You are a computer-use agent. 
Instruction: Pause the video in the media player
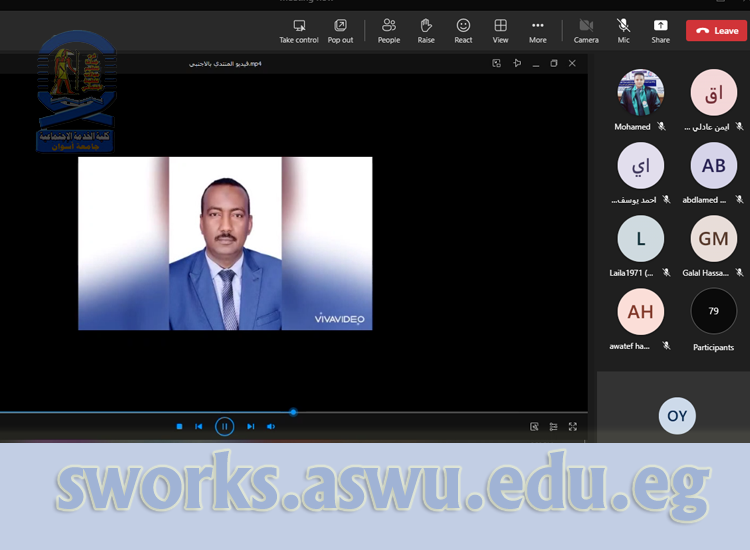[225, 427]
